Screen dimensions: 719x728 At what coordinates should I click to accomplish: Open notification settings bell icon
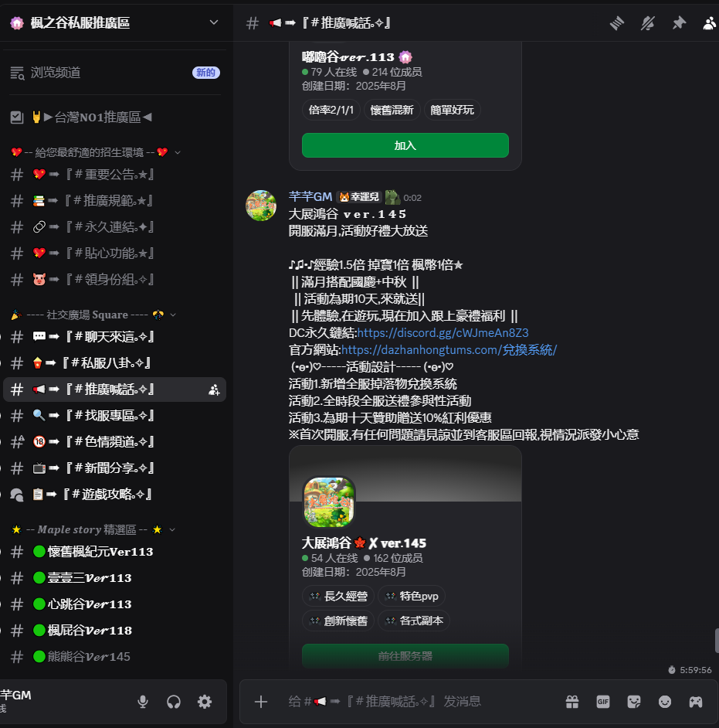[x=648, y=22]
